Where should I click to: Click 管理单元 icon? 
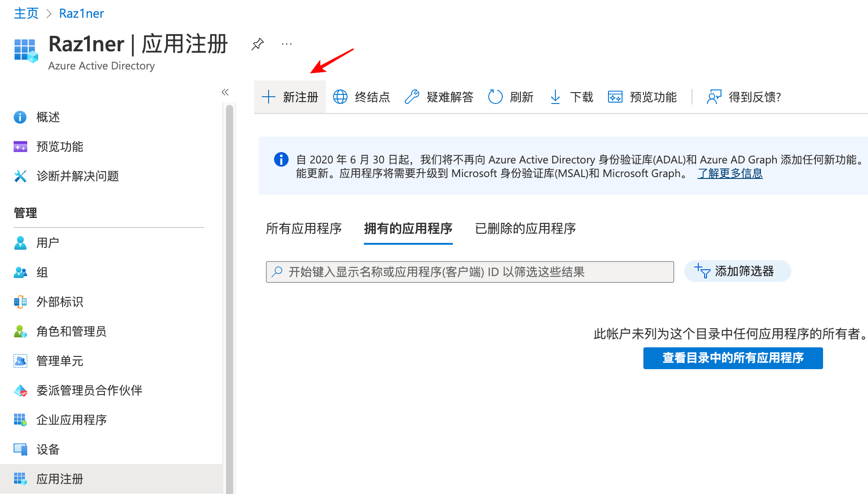[20, 361]
